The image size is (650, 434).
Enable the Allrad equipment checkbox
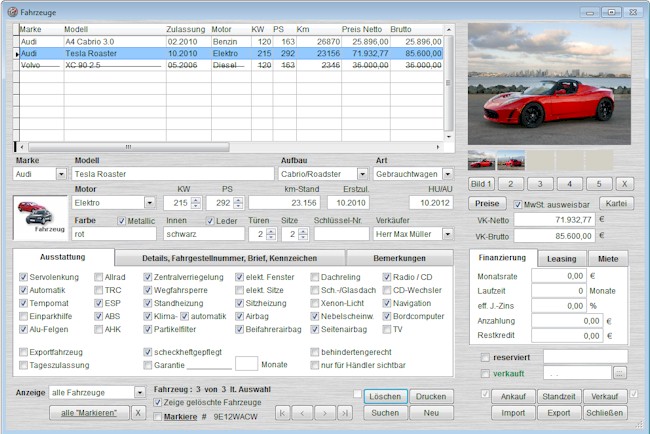click(x=99, y=276)
